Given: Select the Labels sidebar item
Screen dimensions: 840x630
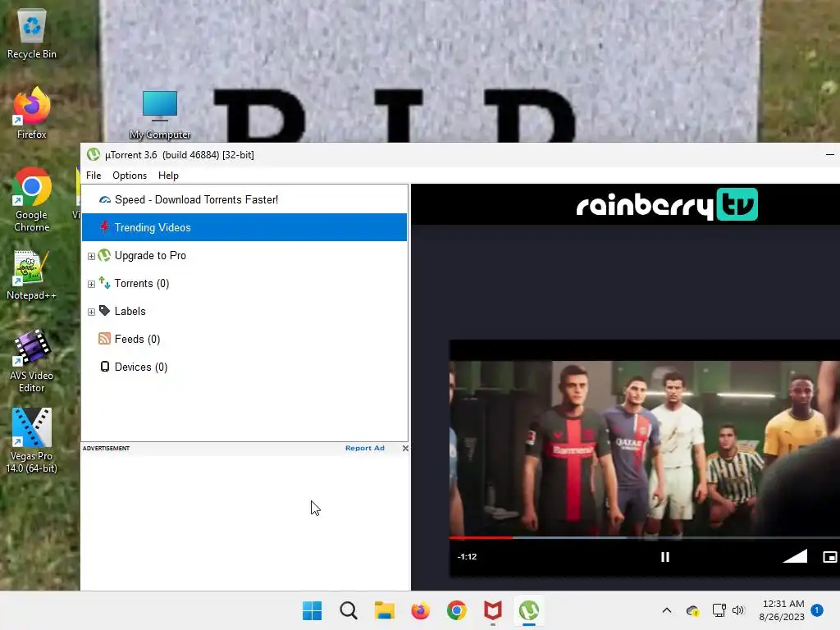Looking at the screenshot, I should coord(244,311).
